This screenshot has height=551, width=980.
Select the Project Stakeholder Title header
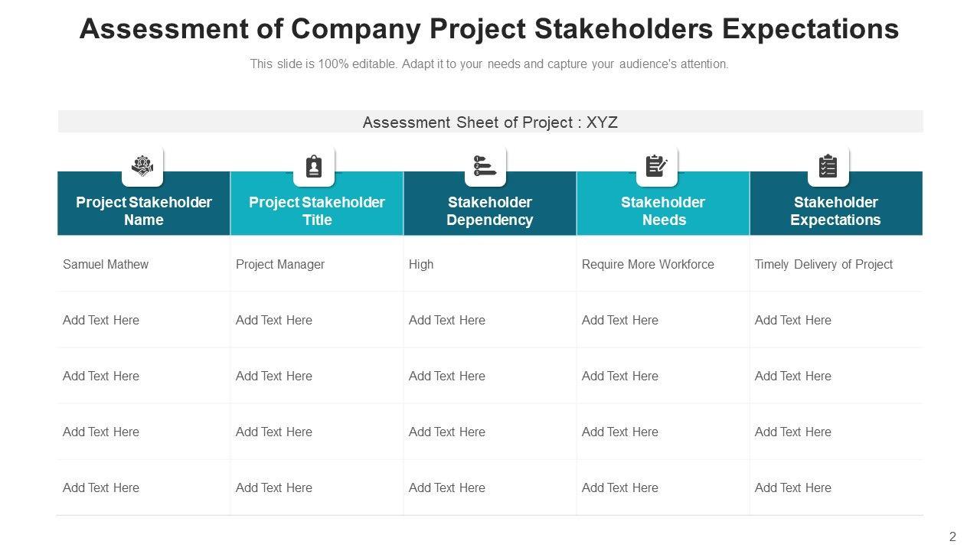tap(317, 211)
